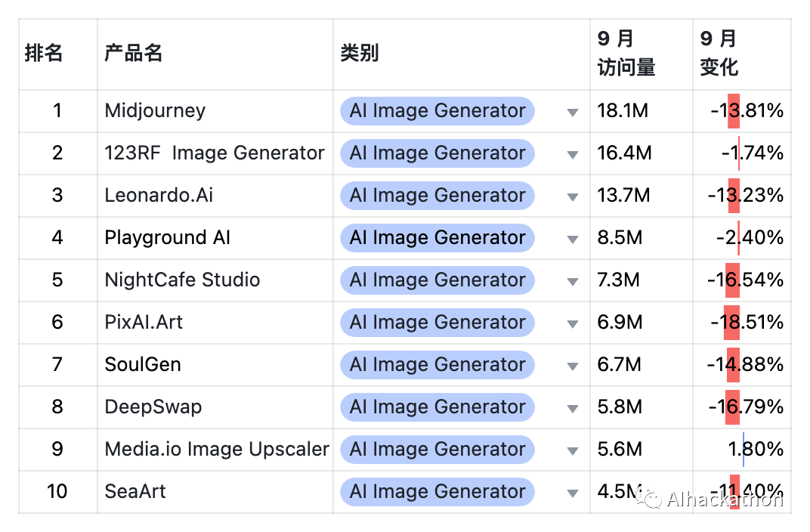Click the 产品名 column header
Screen dimensions: 810x532
[x=215, y=54]
